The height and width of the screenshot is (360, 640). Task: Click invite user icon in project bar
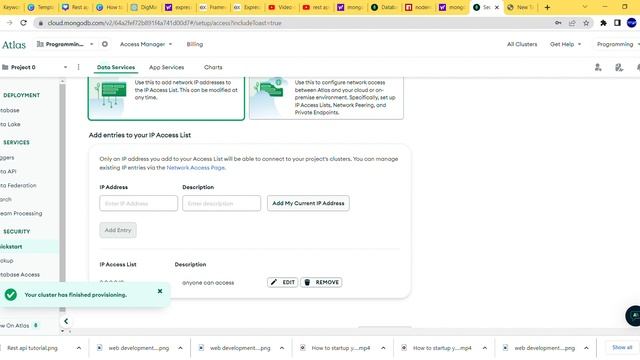click(598, 67)
